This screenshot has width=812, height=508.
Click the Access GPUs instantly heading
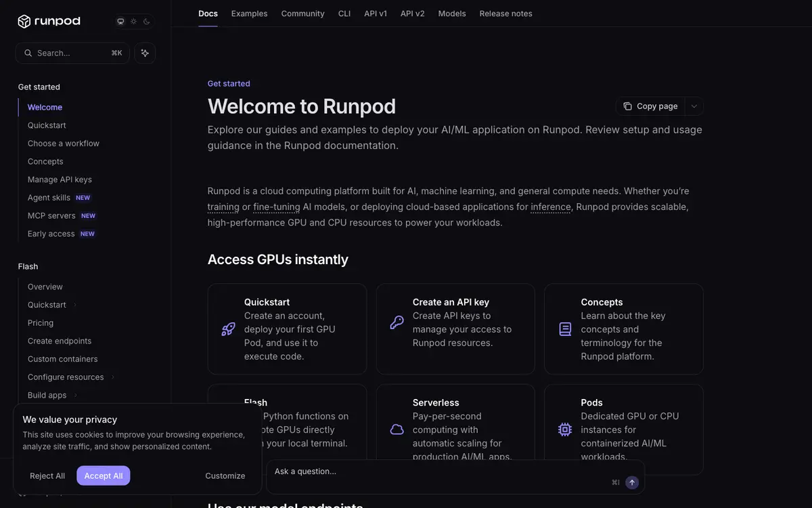[x=278, y=259]
